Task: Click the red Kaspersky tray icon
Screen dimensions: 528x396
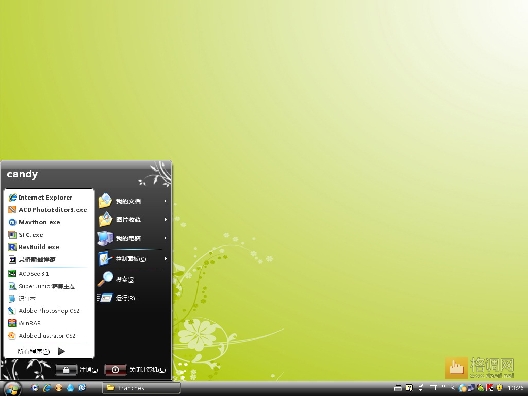Action: [x=489, y=388]
